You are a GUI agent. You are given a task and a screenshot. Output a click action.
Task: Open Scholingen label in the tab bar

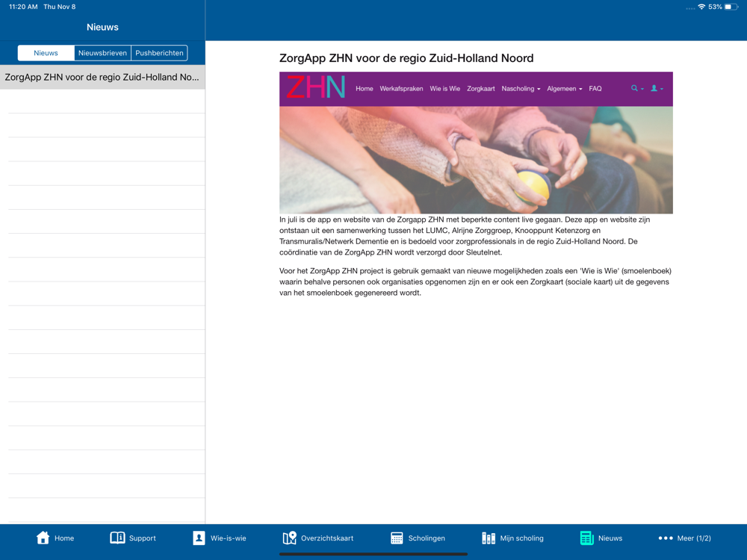click(x=427, y=538)
